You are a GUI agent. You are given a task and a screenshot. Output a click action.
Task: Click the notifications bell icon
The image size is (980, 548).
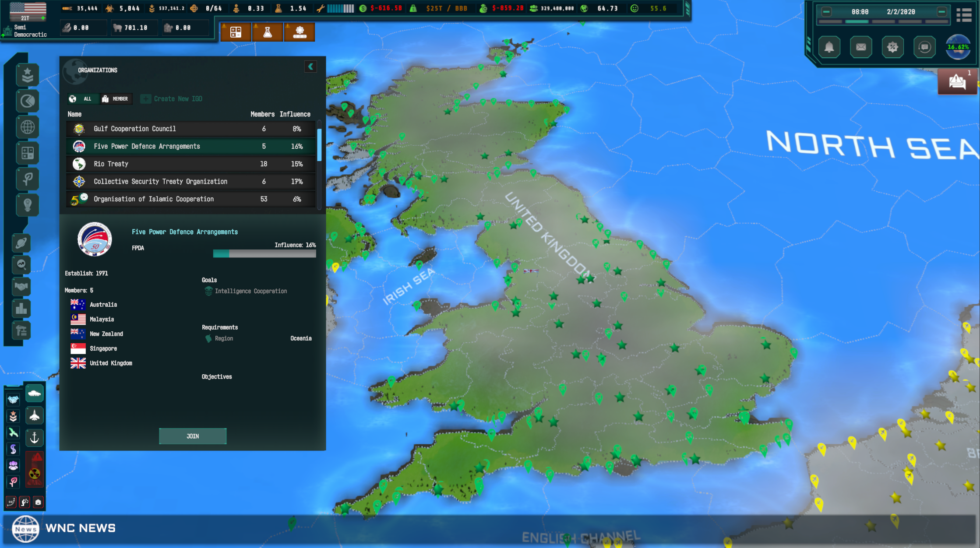pyautogui.click(x=829, y=47)
